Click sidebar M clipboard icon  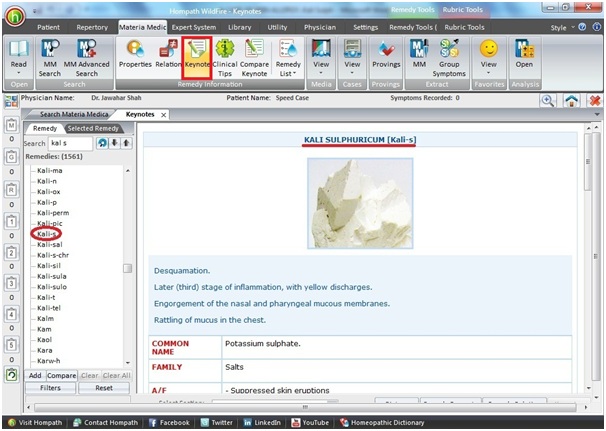12,125
